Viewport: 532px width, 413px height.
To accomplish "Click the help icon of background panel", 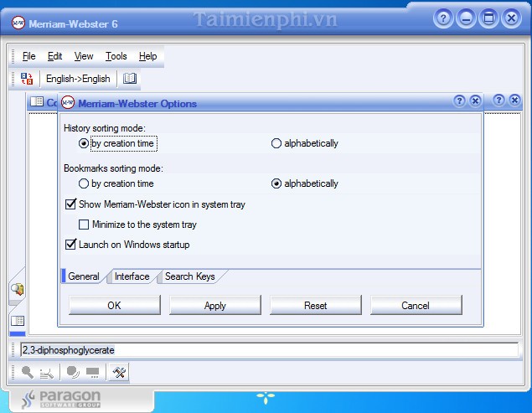I will pos(498,100).
